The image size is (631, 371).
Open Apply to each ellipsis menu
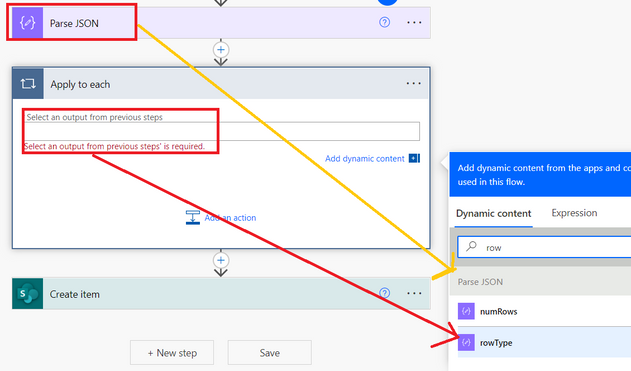(413, 83)
